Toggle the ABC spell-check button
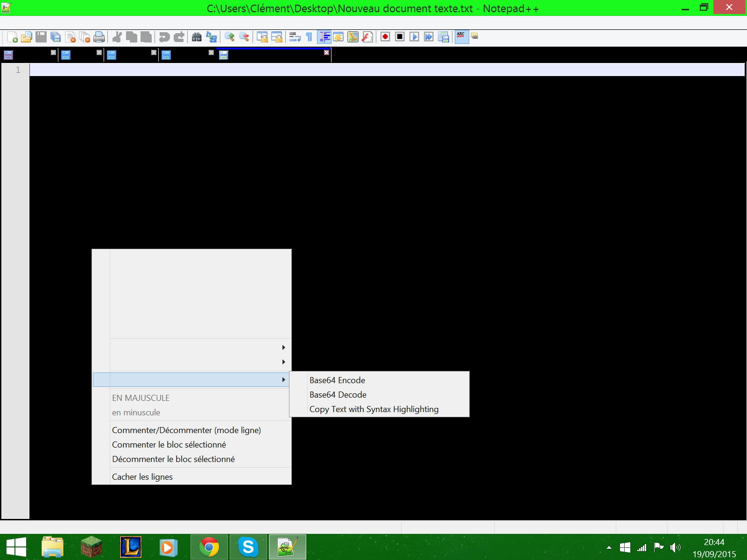This screenshot has height=560, width=747. [461, 37]
